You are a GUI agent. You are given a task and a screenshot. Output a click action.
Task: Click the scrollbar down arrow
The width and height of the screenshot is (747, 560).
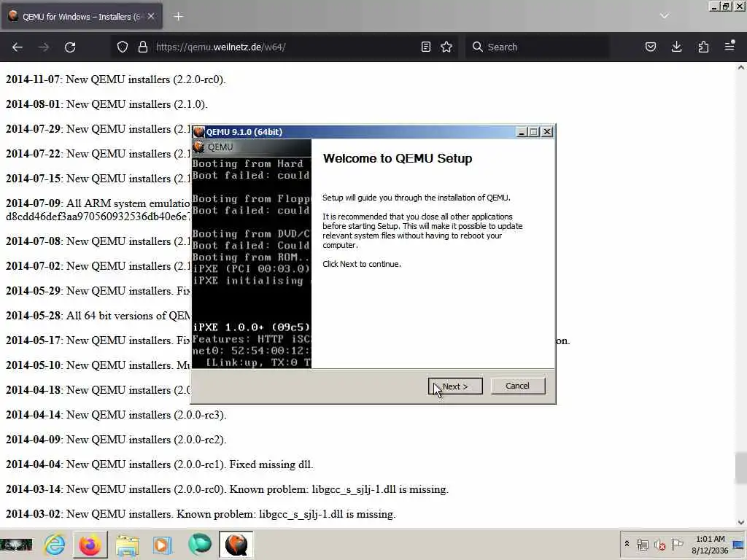point(741,522)
